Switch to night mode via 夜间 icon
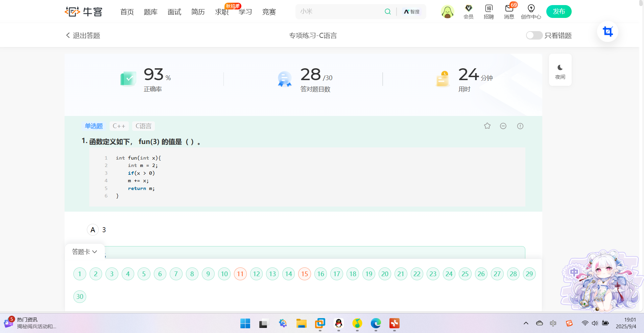Screen dimensions: 644x333 (560, 69)
